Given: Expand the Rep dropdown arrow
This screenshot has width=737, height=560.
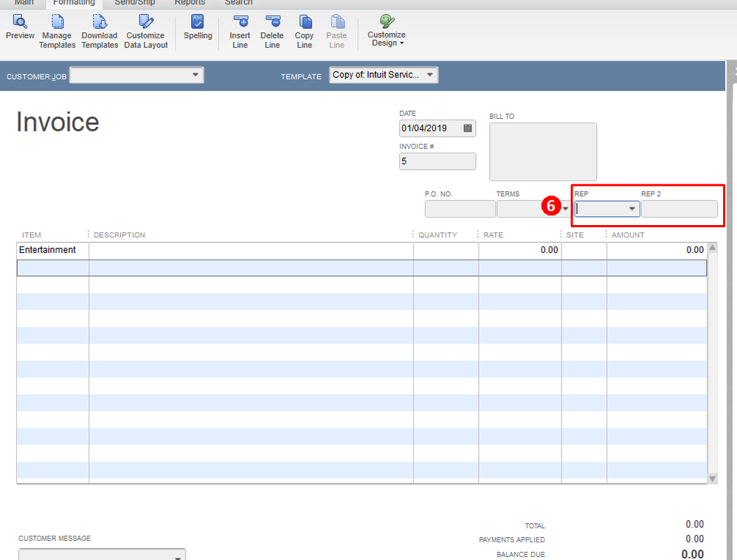Looking at the screenshot, I should click(x=632, y=209).
